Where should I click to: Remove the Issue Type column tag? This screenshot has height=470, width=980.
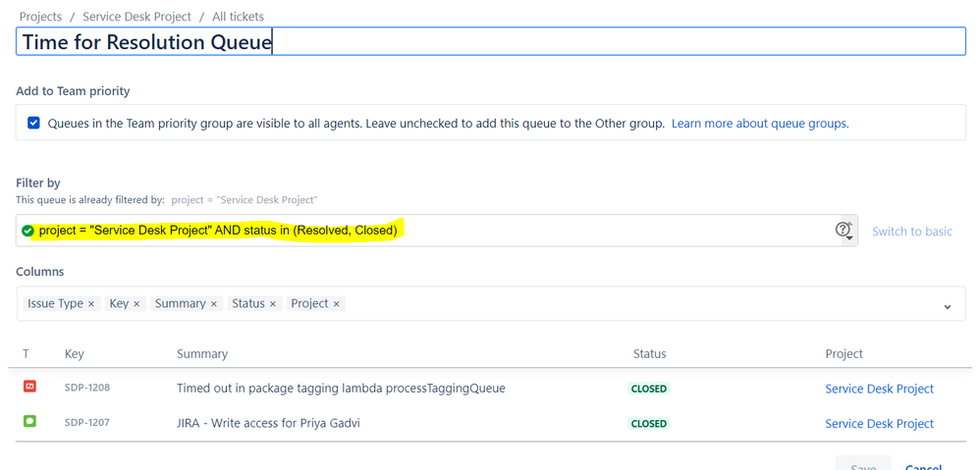91,304
